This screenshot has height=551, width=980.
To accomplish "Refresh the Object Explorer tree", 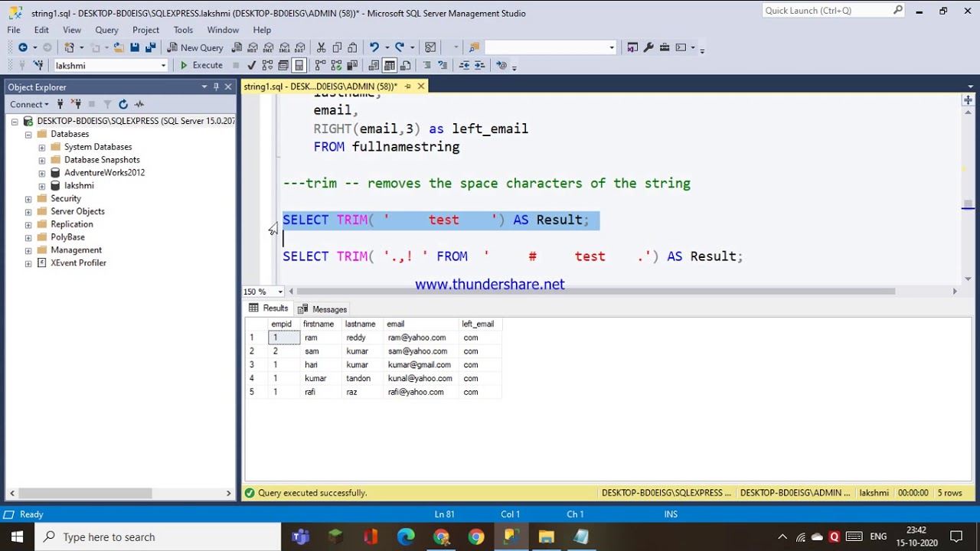I will click(x=122, y=104).
